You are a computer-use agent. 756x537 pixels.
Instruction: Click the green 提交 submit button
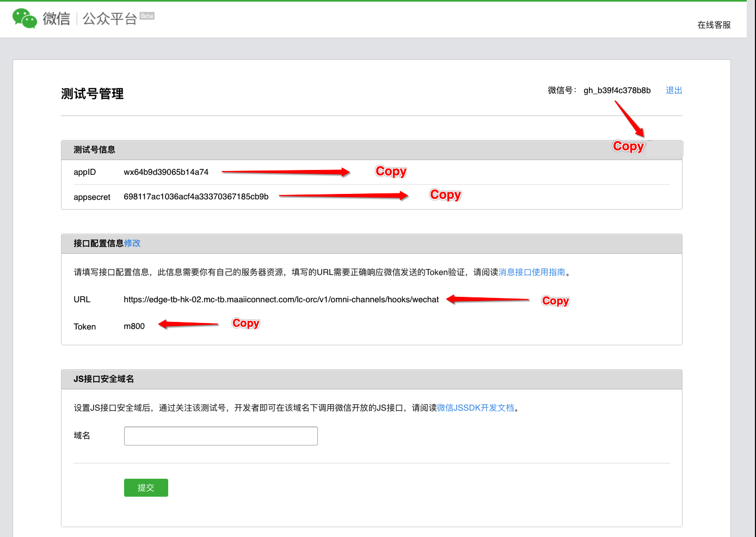coord(146,488)
